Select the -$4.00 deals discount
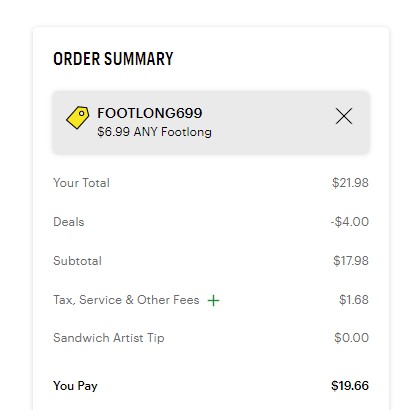This screenshot has height=410, width=402. tap(350, 222)
